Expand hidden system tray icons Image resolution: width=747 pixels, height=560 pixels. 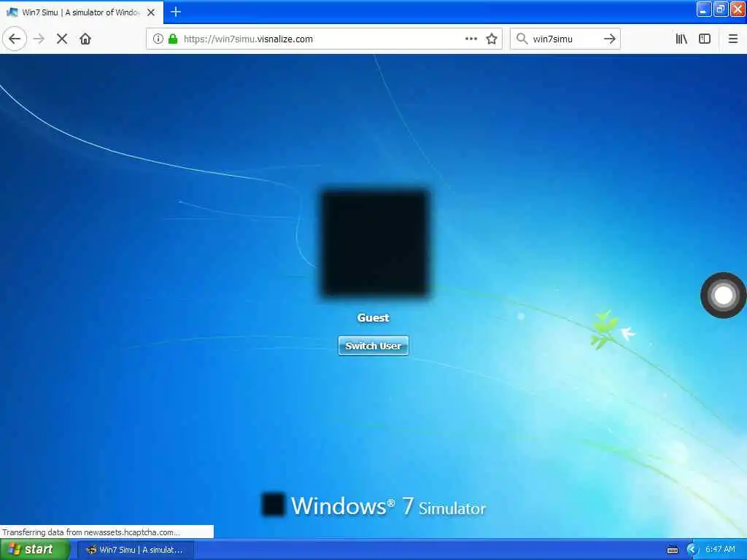(x=692, y=550)
